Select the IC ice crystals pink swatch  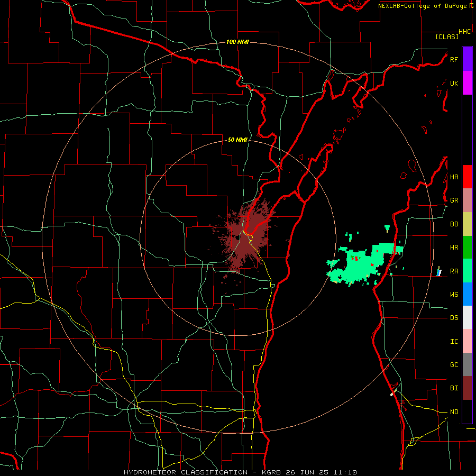point(467,341)
